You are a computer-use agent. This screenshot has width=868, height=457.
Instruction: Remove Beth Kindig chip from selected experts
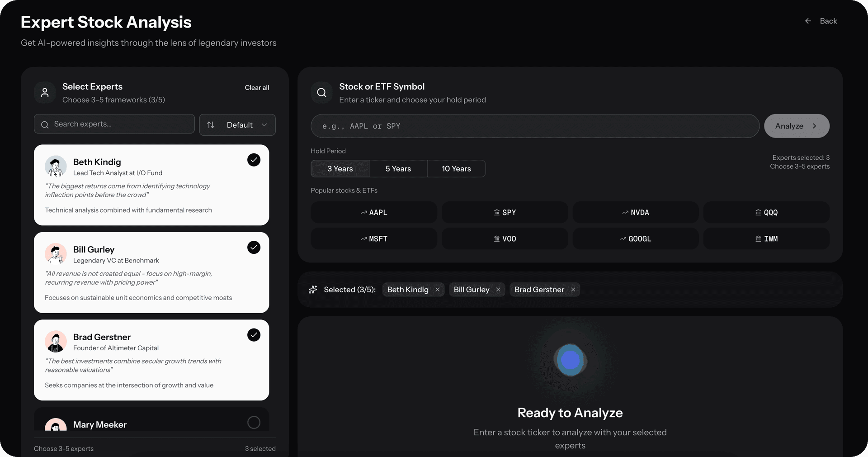[437, 290]
